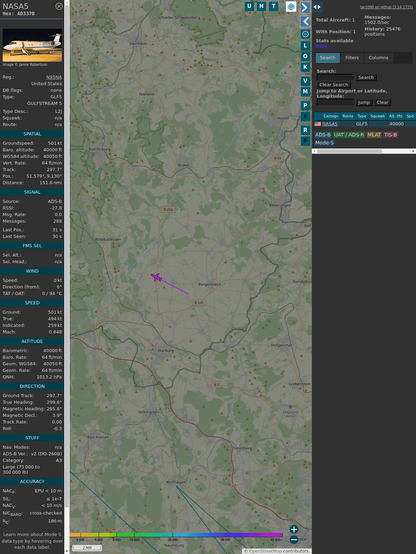
Task: Zoom in with the plus button
Action: [x=294, y=529]
